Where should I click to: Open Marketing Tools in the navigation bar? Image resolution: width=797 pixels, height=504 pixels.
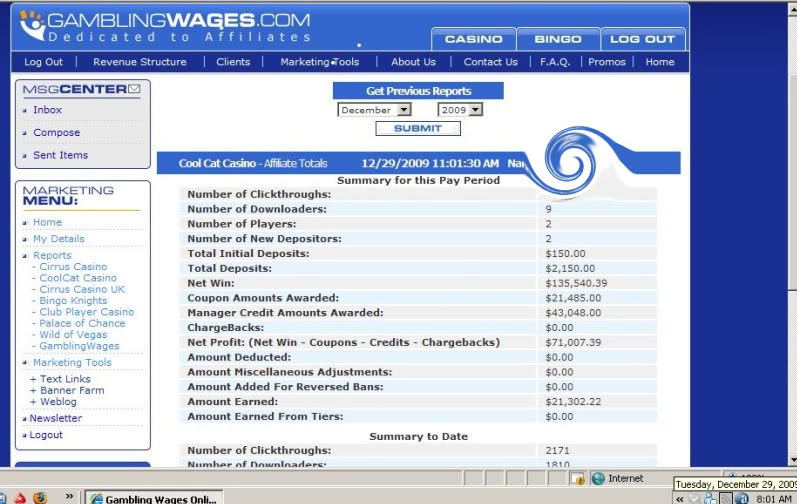[320, 62]
